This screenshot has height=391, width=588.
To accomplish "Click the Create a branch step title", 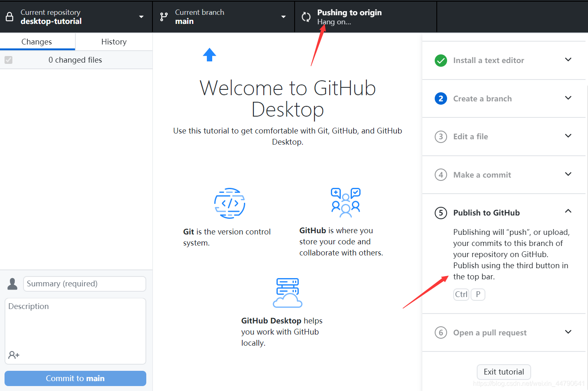I will (x=483, y=98).
